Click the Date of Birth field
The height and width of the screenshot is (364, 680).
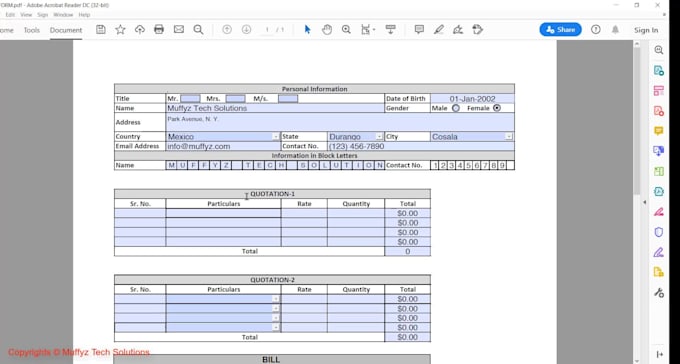[x=472, y=98]
